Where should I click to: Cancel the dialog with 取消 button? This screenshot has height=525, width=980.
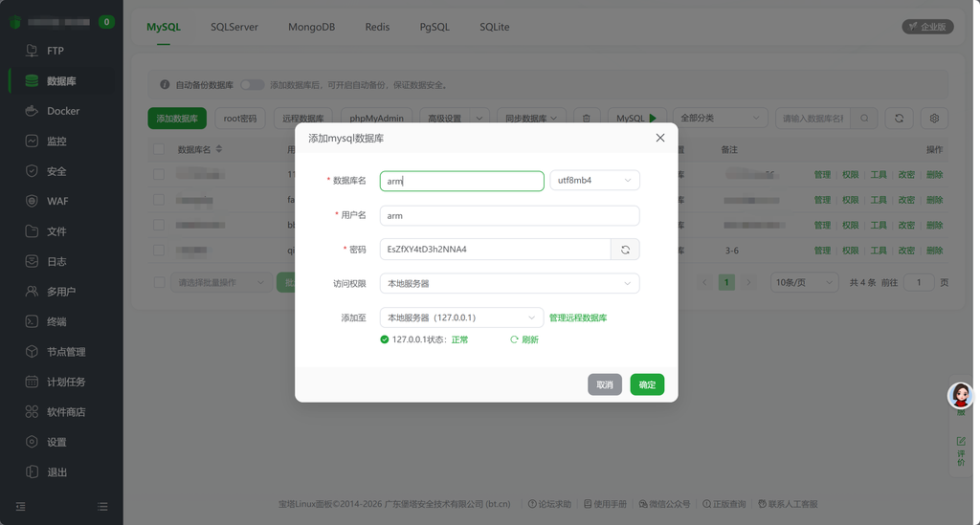(x=605, y=384)
